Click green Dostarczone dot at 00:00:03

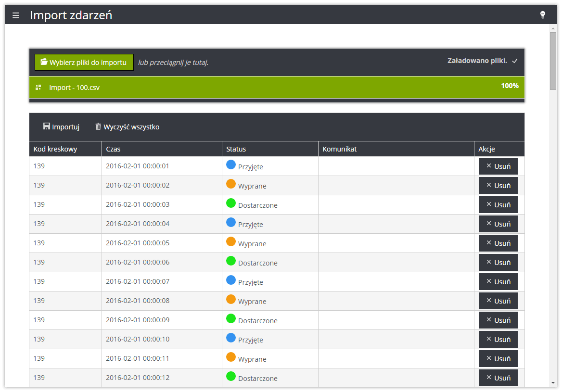pos(231,203)
